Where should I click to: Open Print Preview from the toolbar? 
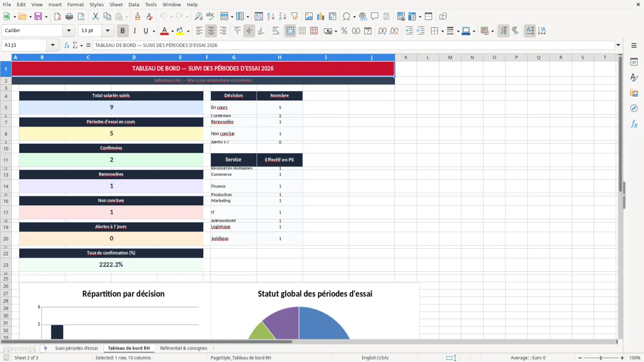(x=81, y=17)
